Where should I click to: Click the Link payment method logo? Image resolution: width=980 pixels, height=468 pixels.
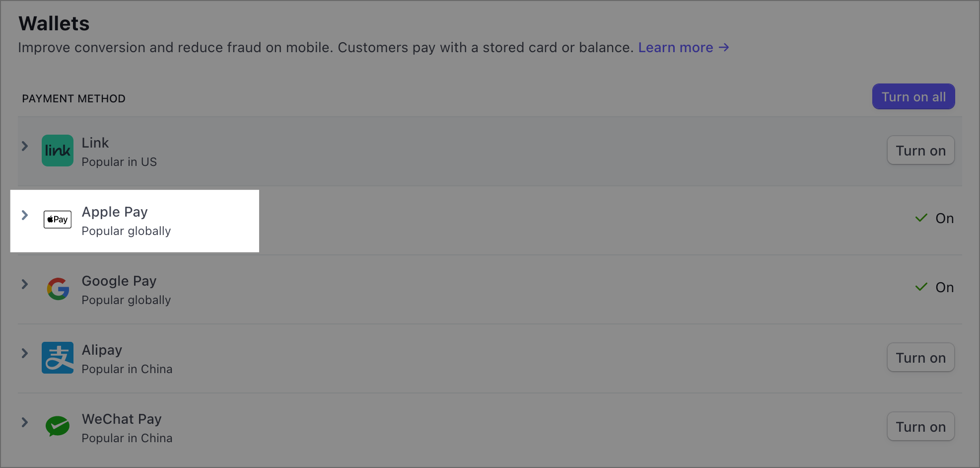[58, 151]
